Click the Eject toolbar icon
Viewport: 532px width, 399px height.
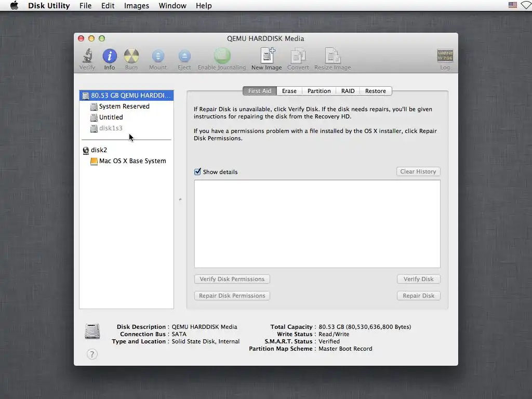184,56
